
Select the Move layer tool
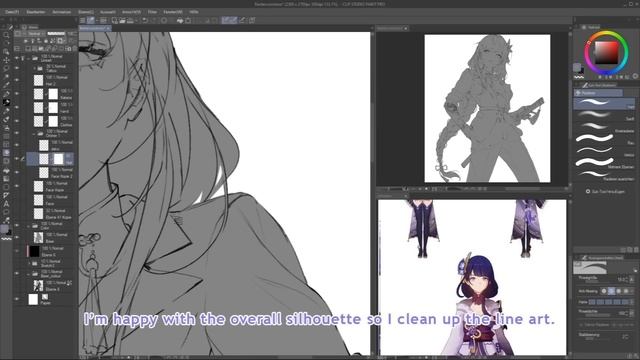[x=6, y=60]
